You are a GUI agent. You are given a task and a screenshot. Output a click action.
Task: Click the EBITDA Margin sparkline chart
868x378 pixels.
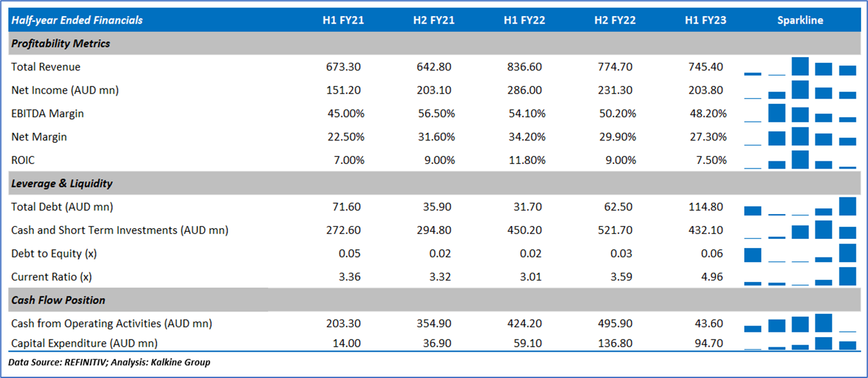tap(800, 113)
